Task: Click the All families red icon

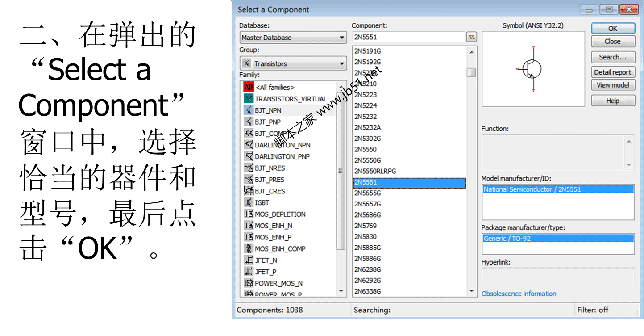Action: (x=249, y=87)
